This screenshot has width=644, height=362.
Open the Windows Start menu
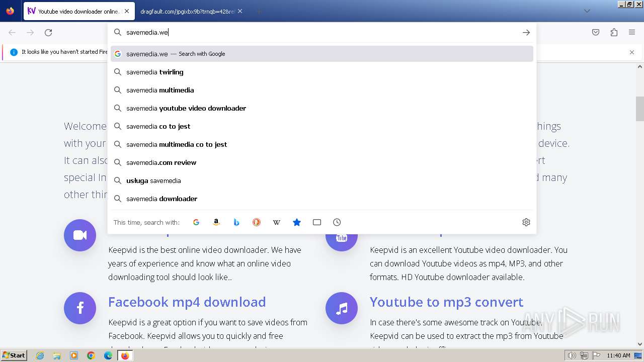14,355
